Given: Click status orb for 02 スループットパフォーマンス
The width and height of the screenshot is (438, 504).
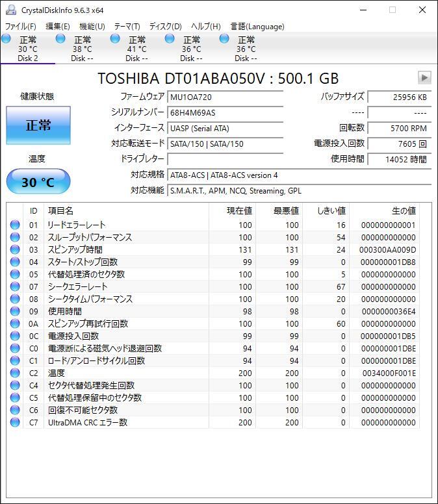Looking at the screenshot, I should [15, 237].
